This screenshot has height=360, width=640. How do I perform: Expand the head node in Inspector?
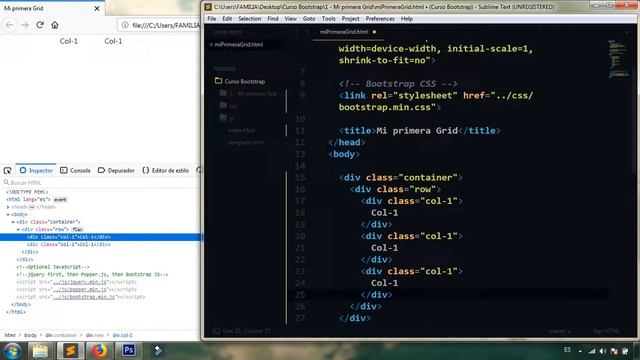8,207
